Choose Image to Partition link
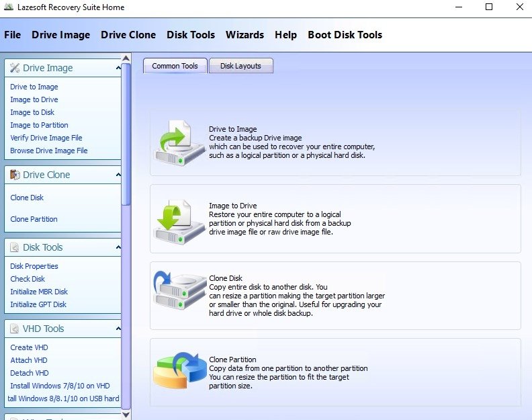 (x=39, y=125)
